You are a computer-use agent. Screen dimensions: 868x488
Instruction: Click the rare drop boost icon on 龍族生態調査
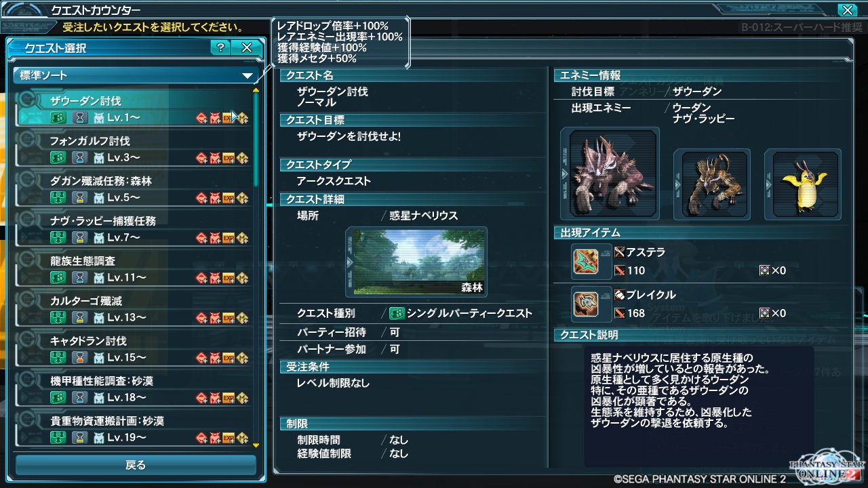tap(202, 278)
